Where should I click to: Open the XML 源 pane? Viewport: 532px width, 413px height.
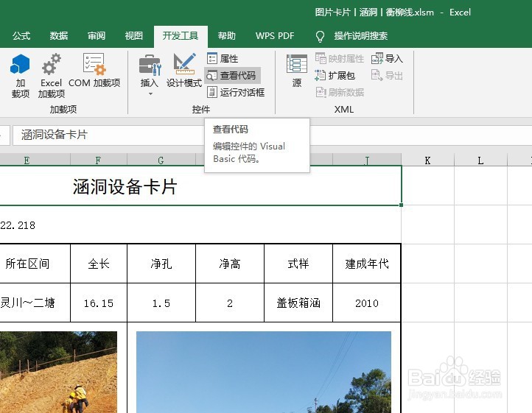pyautogui.click(x=296, y=71)
